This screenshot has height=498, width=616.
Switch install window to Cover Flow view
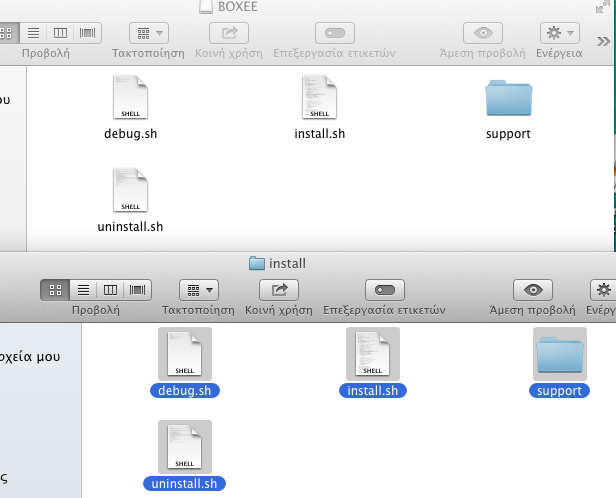point(138,290)
